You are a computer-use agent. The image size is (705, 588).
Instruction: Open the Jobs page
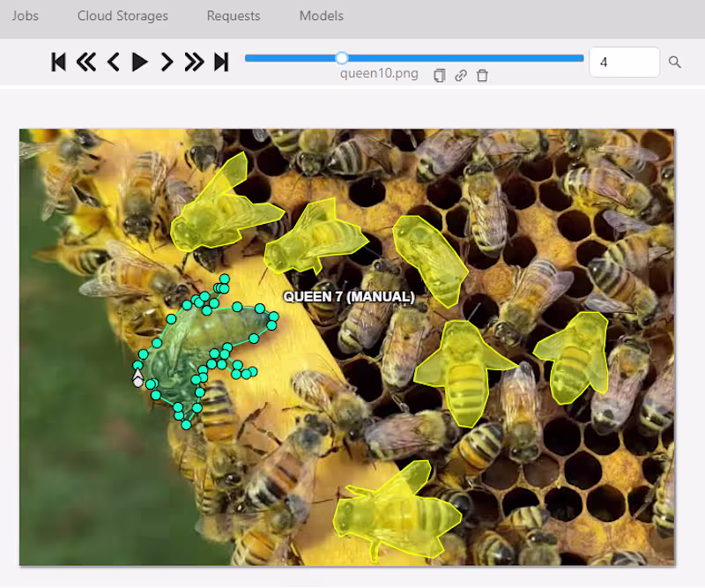(25, 16)
